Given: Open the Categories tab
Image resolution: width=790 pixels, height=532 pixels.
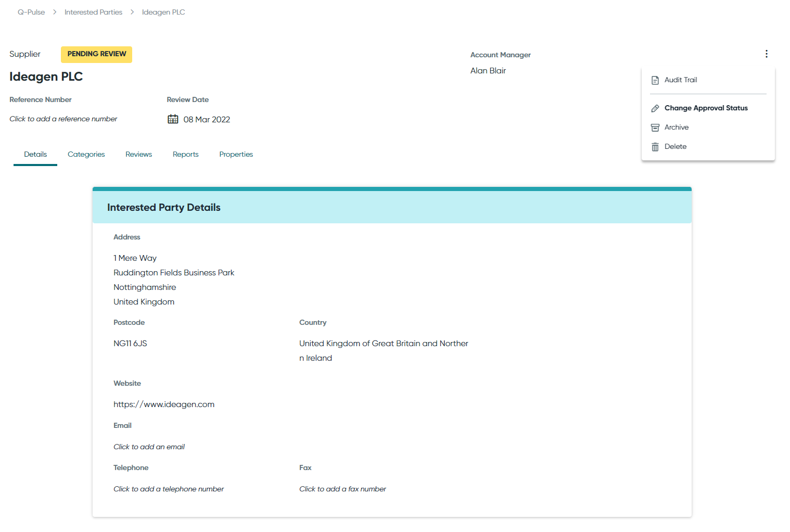Looking at the screenshot, I should point(86,155).
